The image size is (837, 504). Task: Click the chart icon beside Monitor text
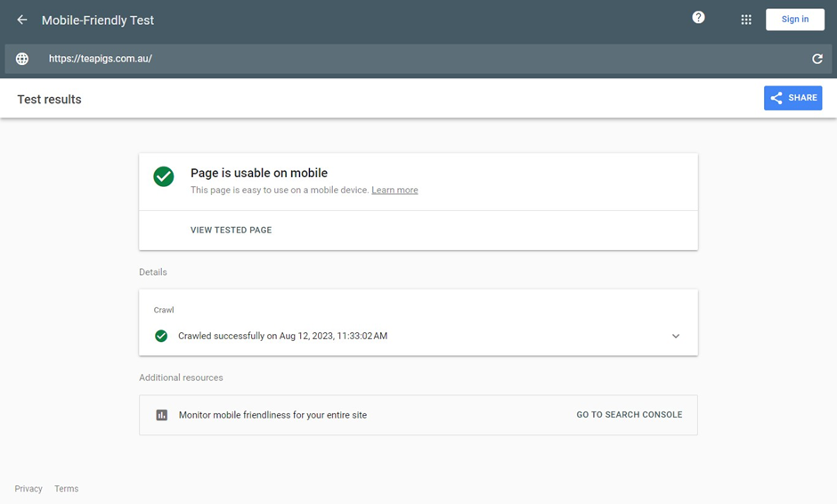pos(162,415)
